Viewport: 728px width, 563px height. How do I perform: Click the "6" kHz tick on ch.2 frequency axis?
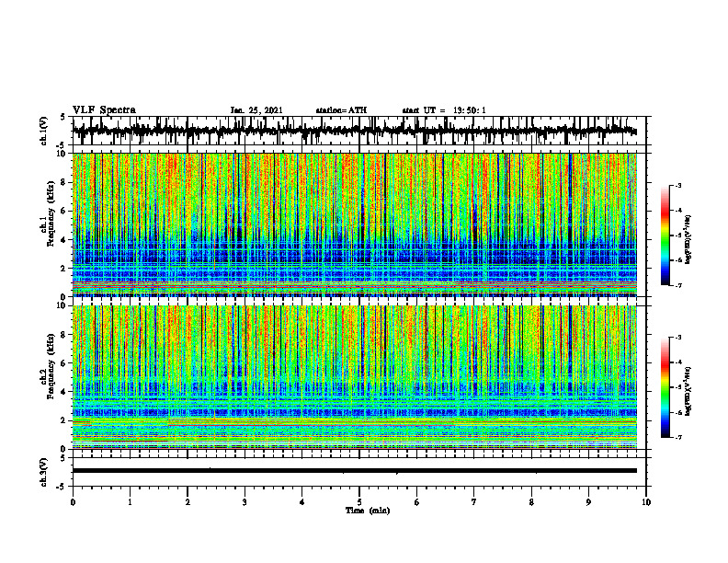(x=64, y=363)
